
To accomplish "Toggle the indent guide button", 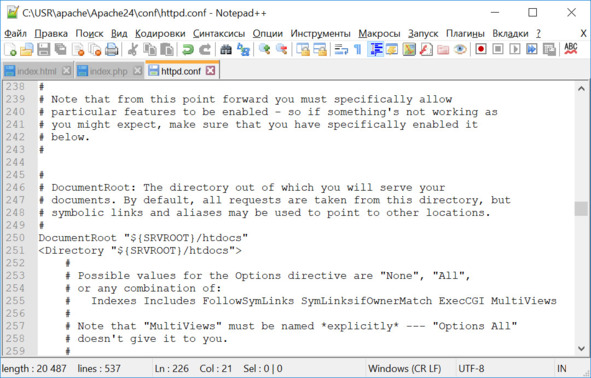I will click(376, 49).
